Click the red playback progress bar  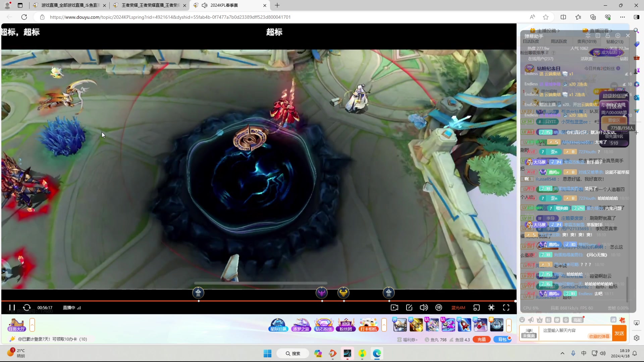point(258,301)
